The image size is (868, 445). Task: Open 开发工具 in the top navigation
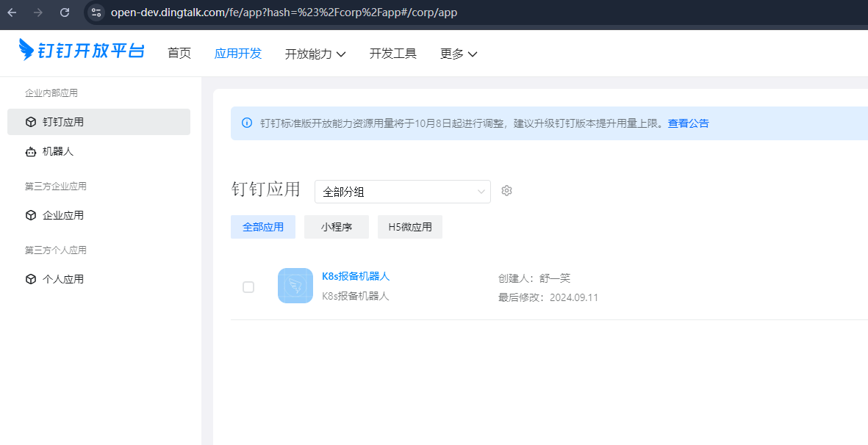(393, 53)
